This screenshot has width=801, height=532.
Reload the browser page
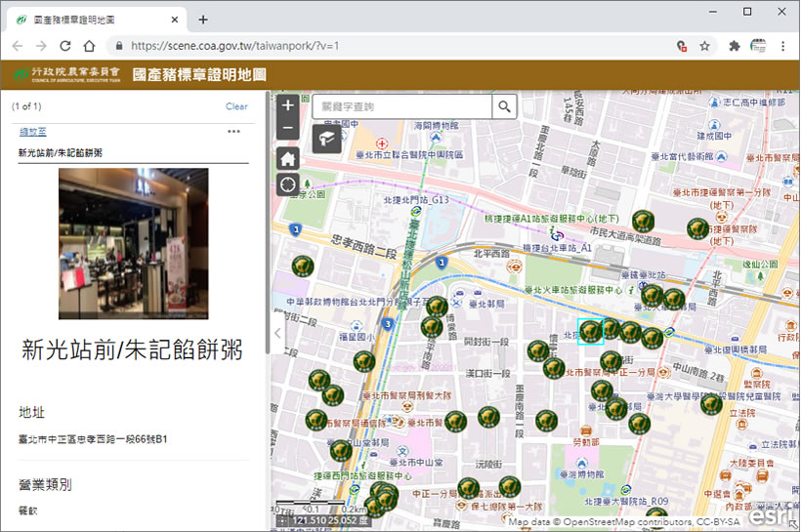coord(65,46)
